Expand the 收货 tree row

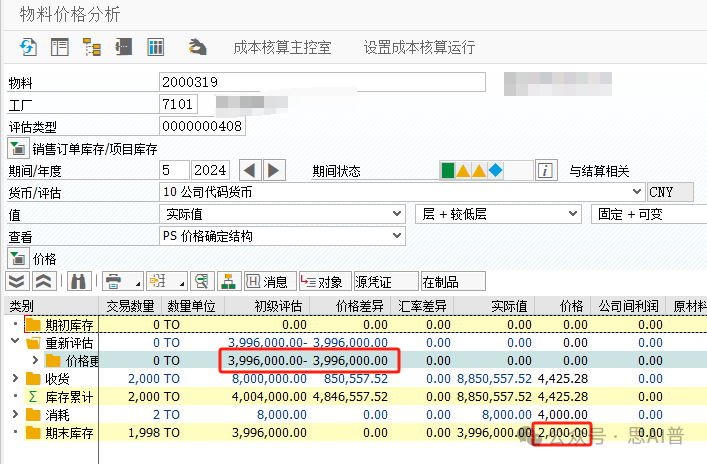(x=14, y=378)
